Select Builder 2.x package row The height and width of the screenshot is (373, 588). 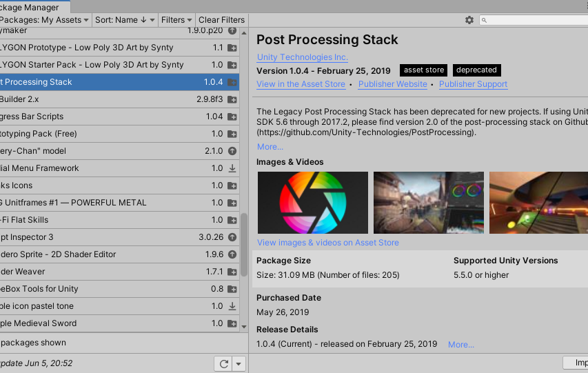point(119,99)
